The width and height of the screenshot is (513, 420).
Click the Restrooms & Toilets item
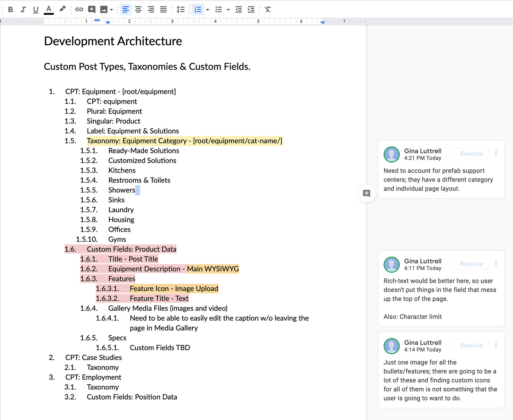pyautogui.click(x=139, y=180)
